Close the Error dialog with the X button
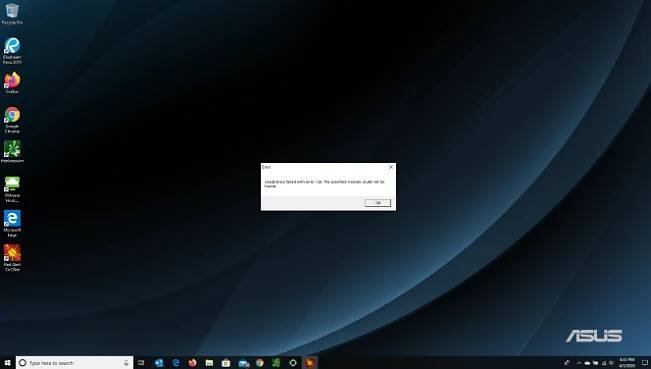This screenshot has height=369, width=651. (391, 167)
